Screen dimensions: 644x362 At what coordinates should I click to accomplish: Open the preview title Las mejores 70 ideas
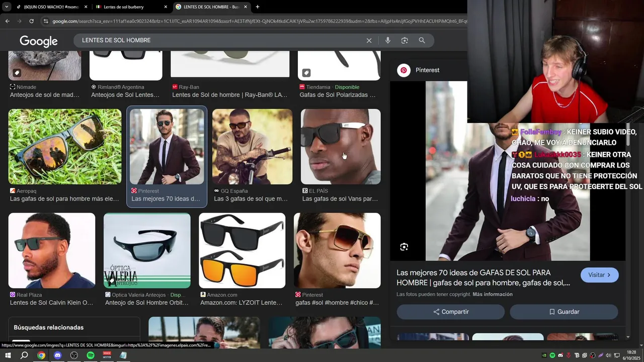[x=484, y=278]
